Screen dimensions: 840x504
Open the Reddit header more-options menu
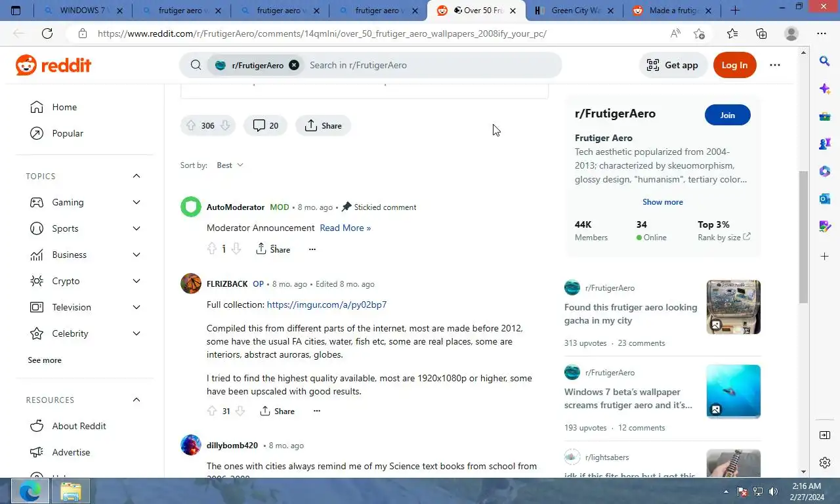click(x=775, y=65)
